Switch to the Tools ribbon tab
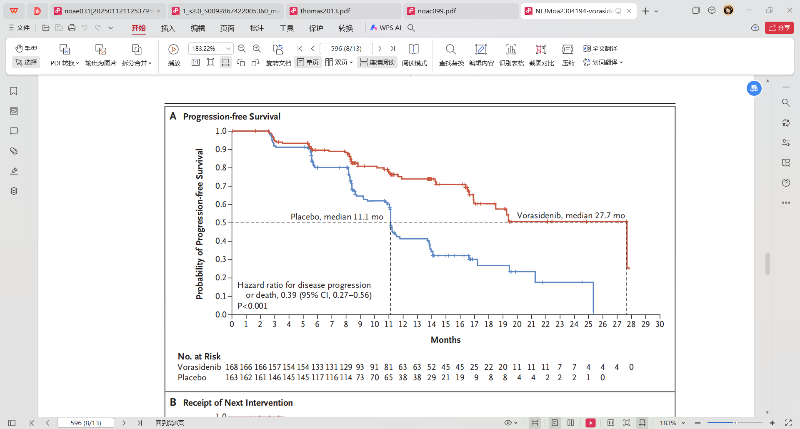The image size is (800, 429). pyautogui.click(x=286, y=28)
